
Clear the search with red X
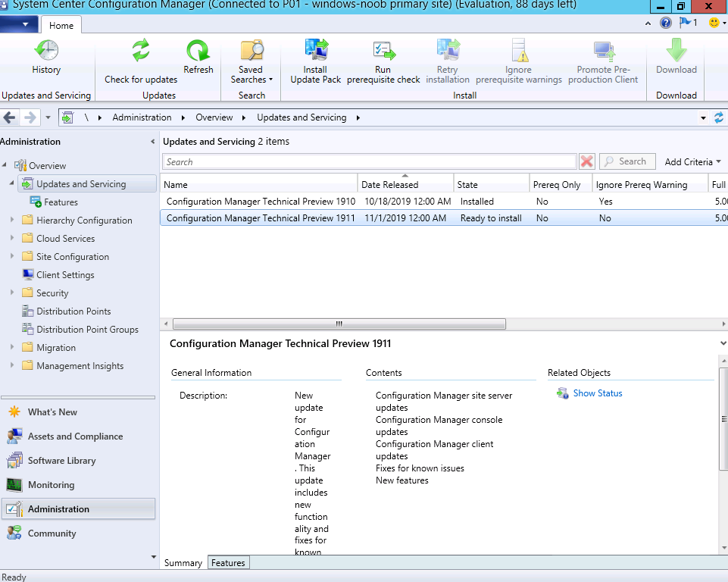587,161
